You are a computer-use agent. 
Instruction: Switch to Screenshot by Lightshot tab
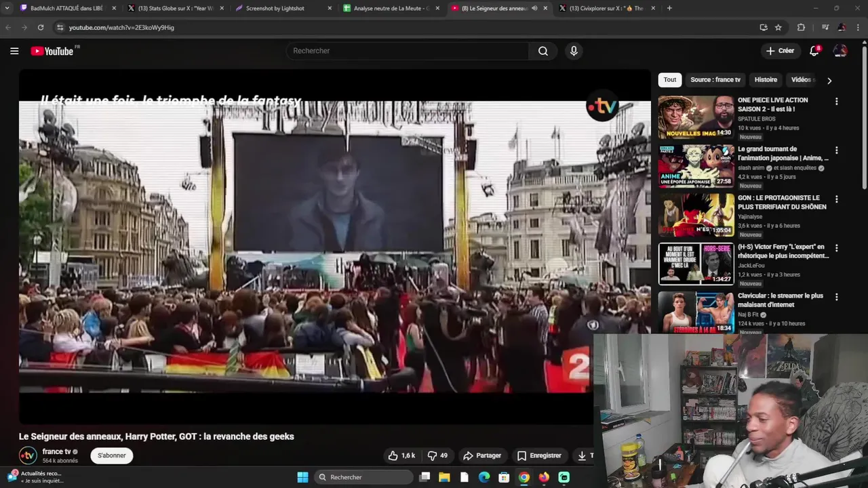click(283, 8)
